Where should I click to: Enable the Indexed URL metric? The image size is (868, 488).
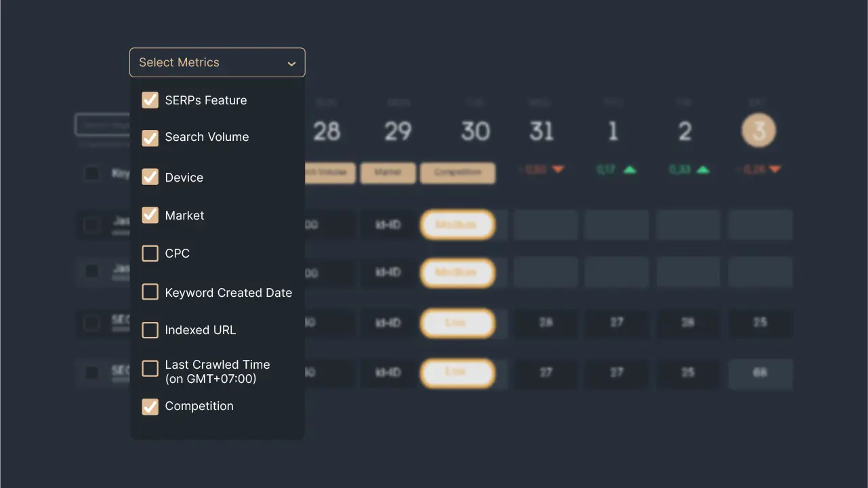pyautogui.click(x=150, y=330)
